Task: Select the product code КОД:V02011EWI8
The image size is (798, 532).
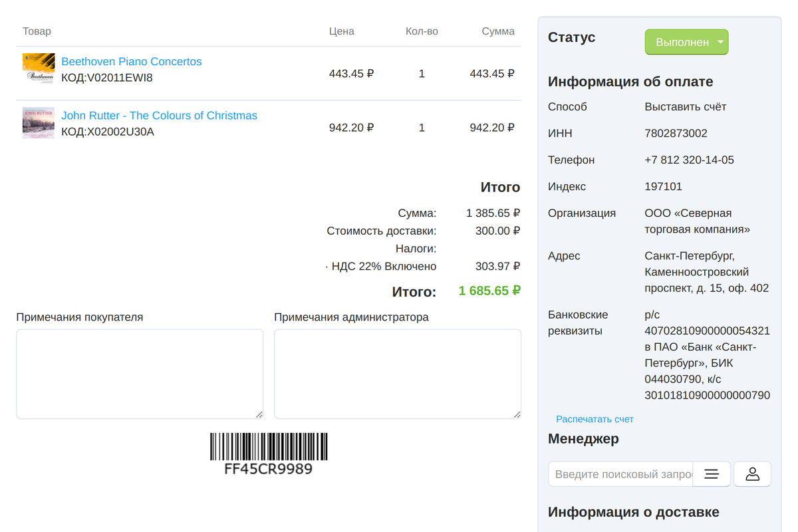Action: pos(107,78)
